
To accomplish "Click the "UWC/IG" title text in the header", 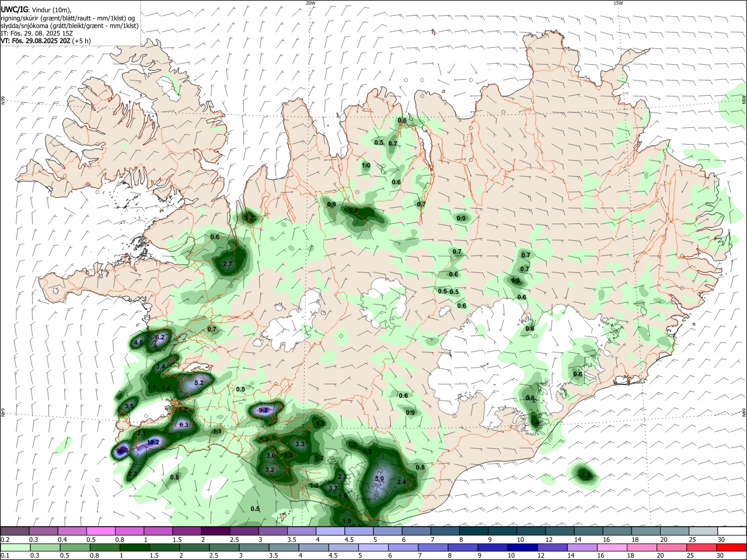I will coord(14,10).
